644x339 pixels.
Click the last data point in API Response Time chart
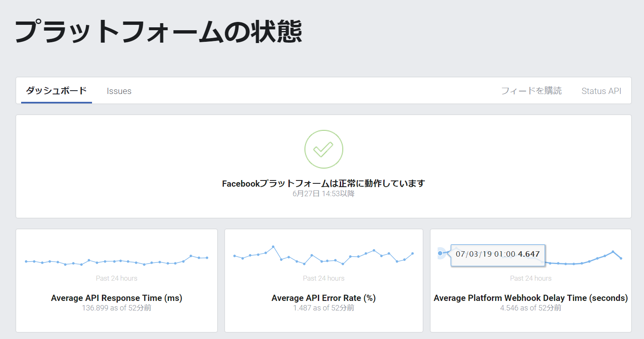pos(207,258)
